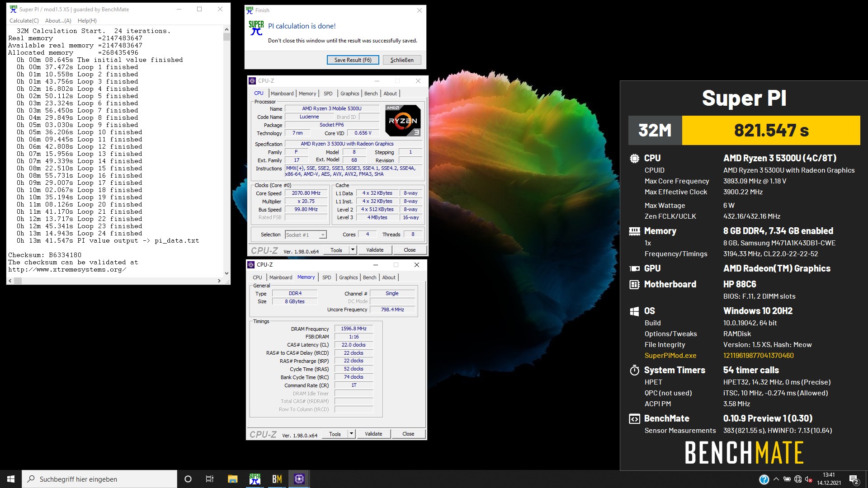
Task: Click Super PI horizontal scrollbar right arrow
Action: point(219,281)
